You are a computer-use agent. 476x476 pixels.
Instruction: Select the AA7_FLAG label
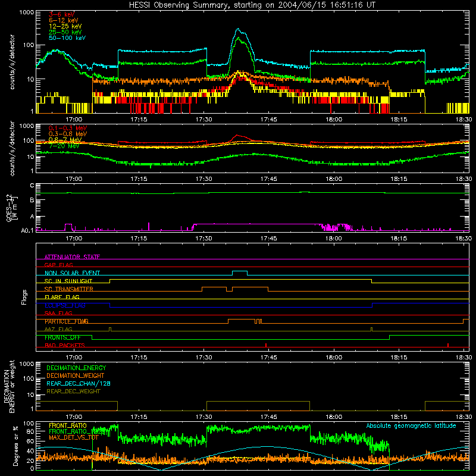click(58, 330)
